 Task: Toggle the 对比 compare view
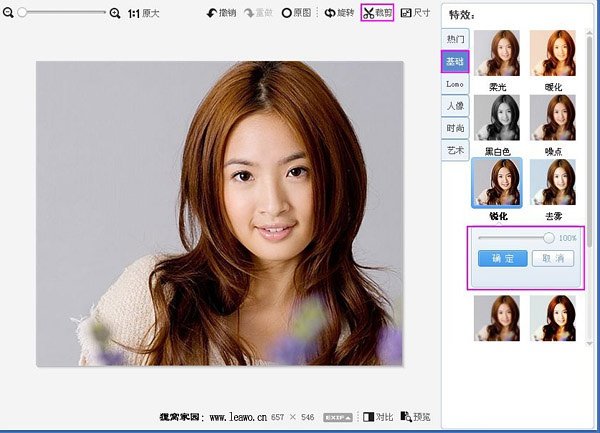click(x=378, y=416)
